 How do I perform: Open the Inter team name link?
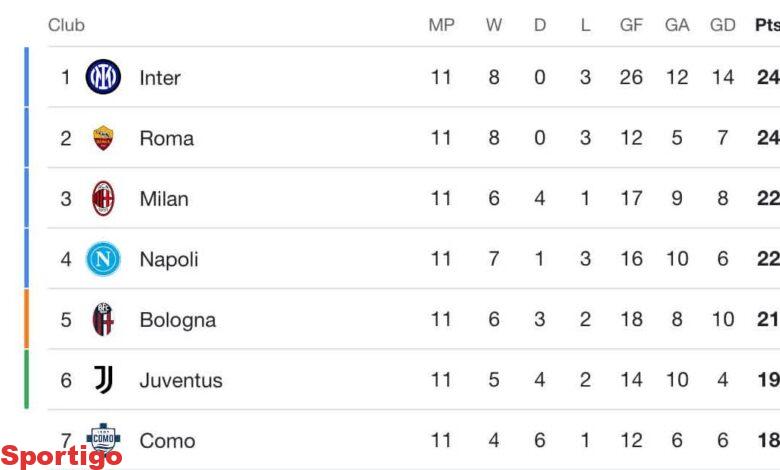click(x=160, y=78)
